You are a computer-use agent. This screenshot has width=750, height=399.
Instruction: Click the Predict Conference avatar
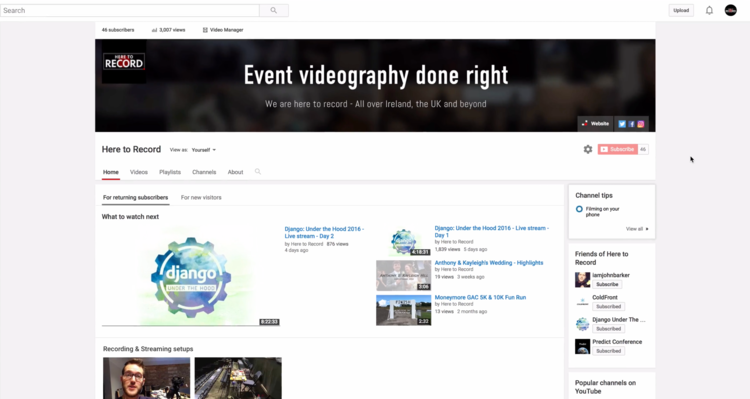pos(582,346)
